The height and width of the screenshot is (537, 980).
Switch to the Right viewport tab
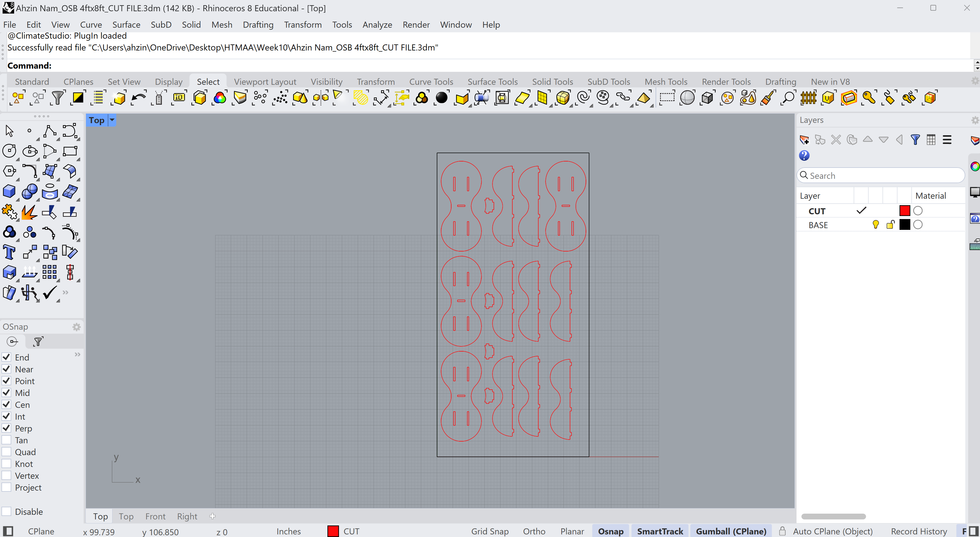click(187, 516)
